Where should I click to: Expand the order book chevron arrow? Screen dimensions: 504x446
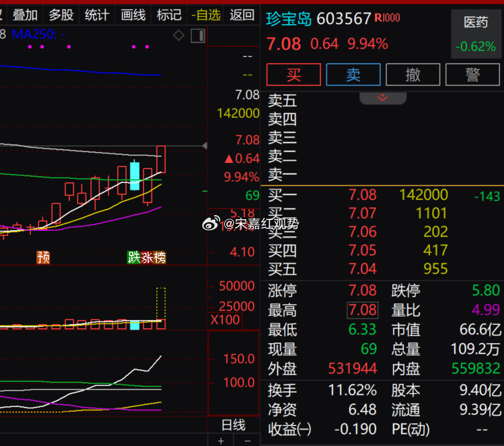pos(383,97)
